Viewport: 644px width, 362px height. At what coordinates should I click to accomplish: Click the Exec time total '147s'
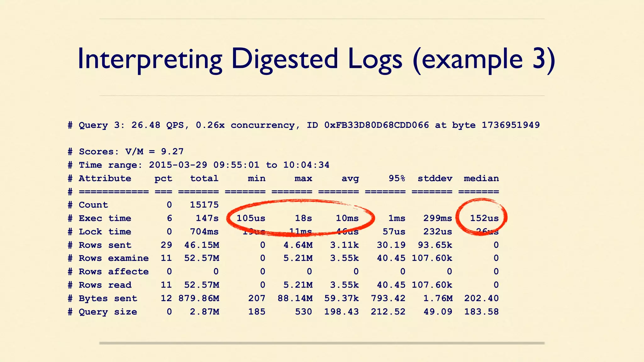207,218
